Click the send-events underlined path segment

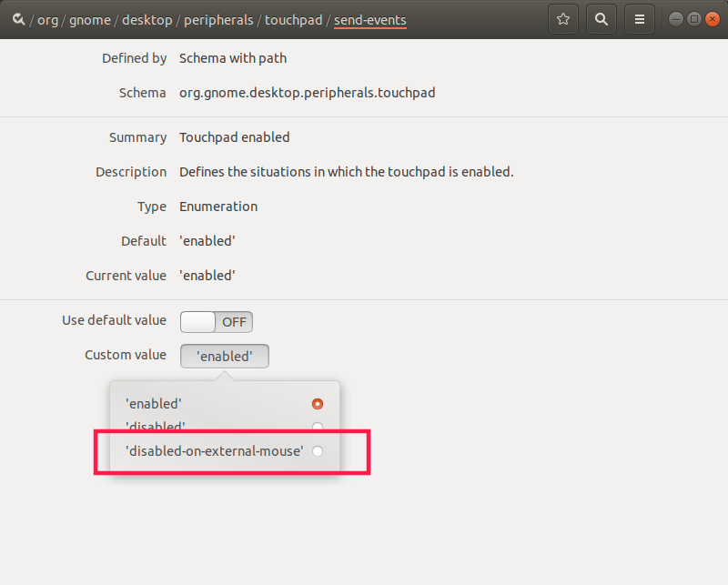coord(369,19)
